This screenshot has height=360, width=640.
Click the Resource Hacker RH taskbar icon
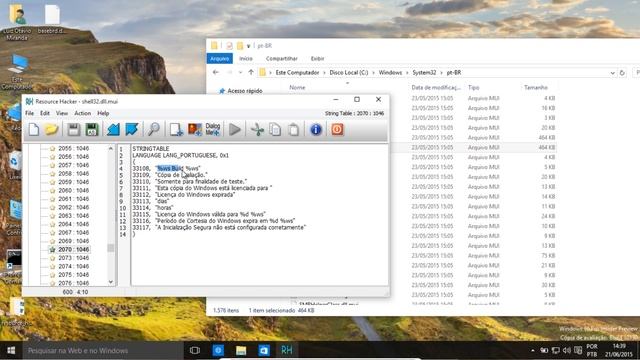(x=287, y=350)
